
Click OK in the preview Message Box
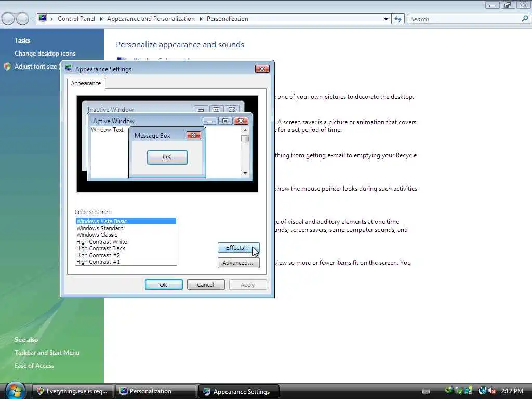(167, 157)
